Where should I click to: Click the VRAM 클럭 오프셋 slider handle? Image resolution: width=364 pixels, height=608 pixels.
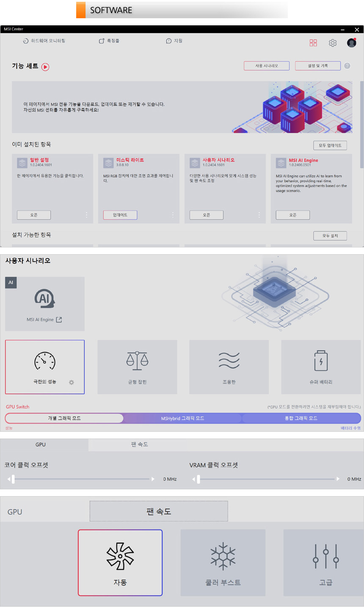pyautogui.click(x=199, y=479)
